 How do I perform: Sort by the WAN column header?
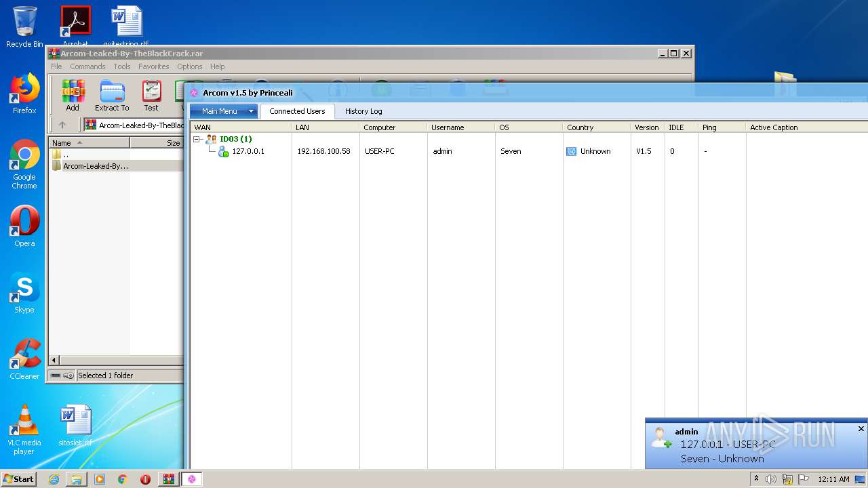click(241, 127)
